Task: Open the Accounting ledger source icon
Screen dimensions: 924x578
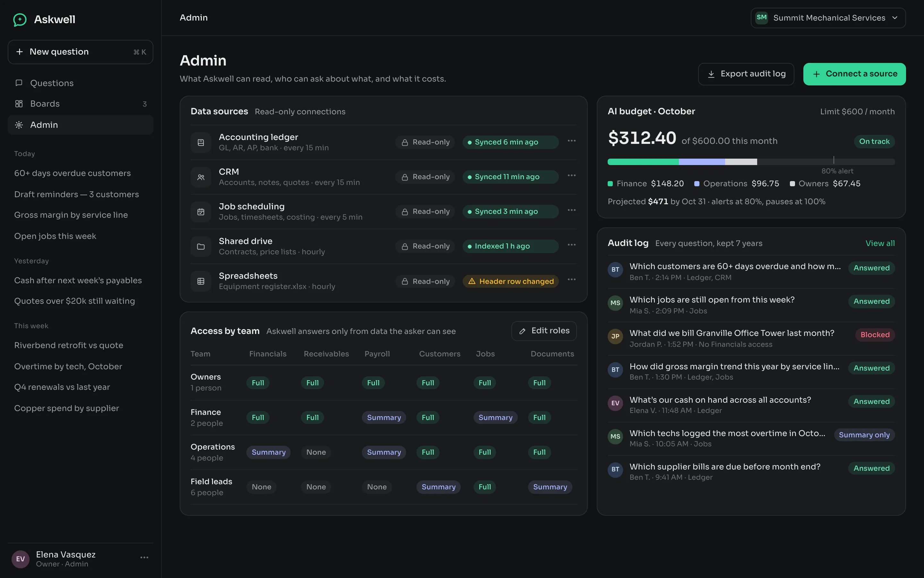Action: point(201,143)
